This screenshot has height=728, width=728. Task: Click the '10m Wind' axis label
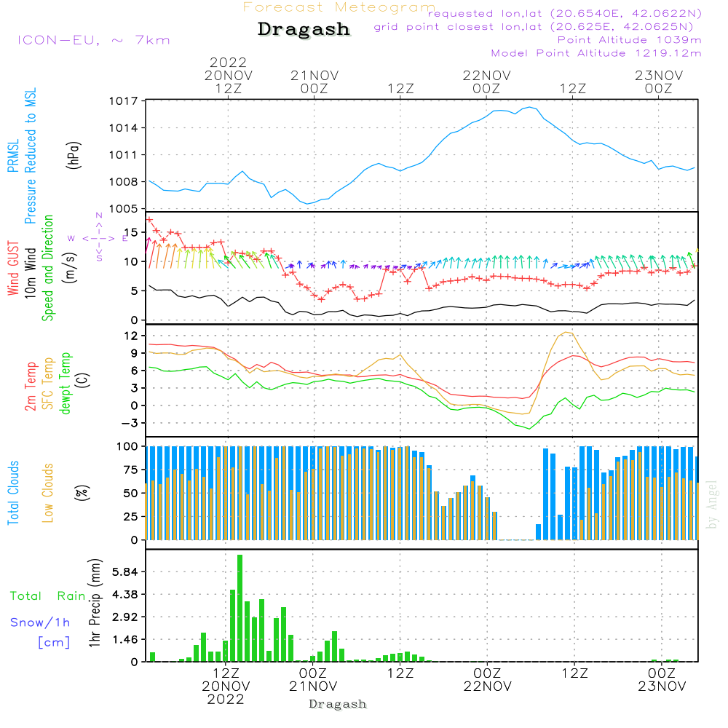click(30, 273)
